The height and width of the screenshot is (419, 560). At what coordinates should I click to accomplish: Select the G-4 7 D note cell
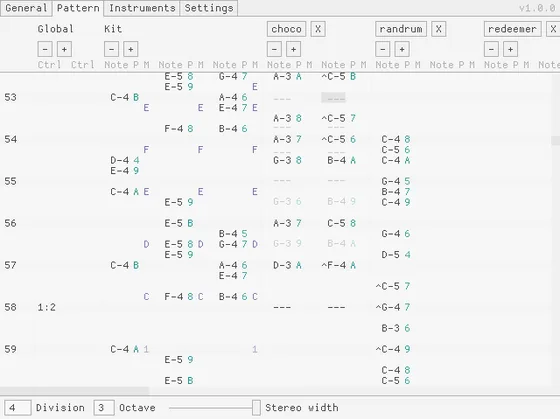pos(238,244)
